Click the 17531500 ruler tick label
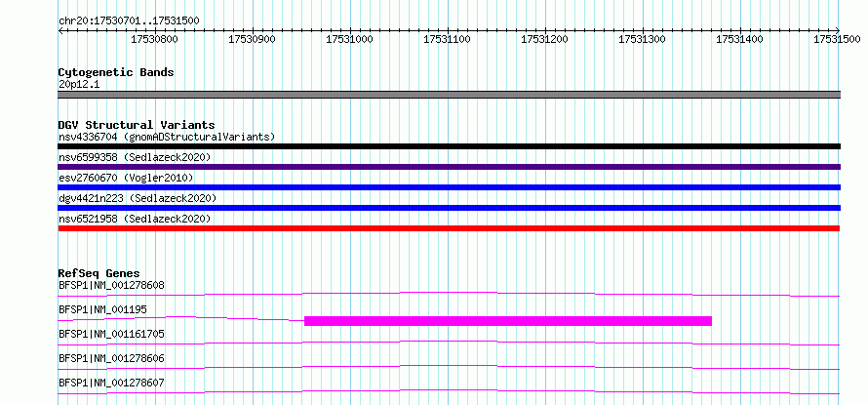868x405 pixels. click(x=838, y=39)
